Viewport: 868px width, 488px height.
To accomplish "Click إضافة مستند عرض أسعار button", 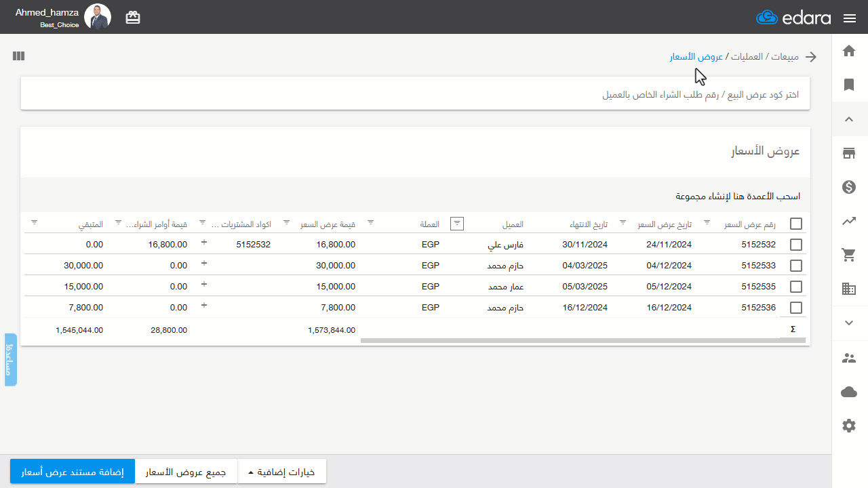I will point(73,472).
